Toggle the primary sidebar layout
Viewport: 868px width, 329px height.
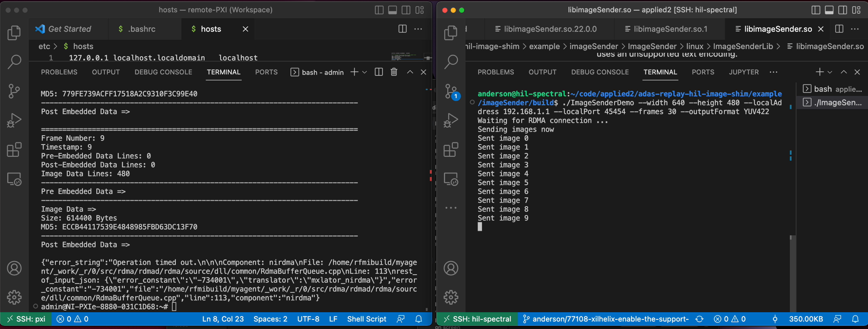point(379,10)
